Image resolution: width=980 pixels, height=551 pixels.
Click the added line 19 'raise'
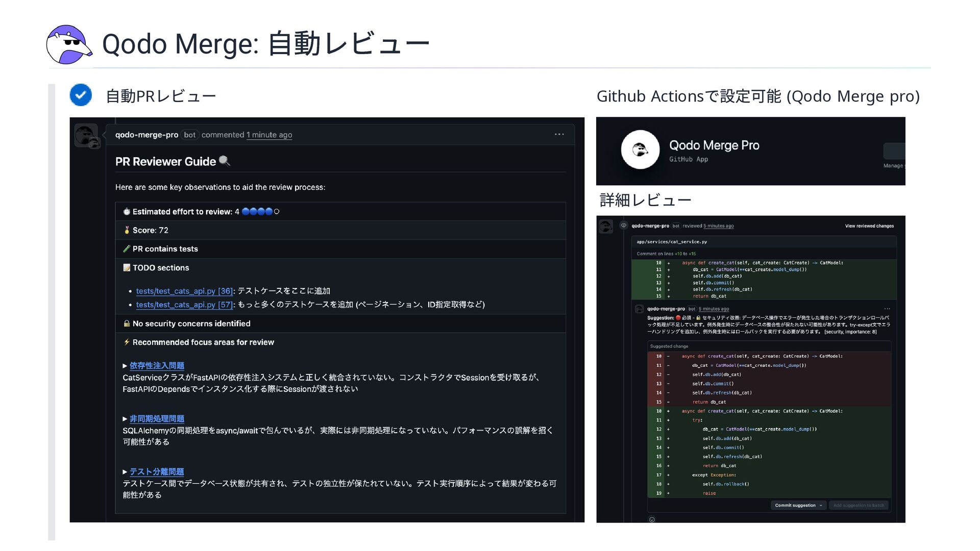[769, 493]
